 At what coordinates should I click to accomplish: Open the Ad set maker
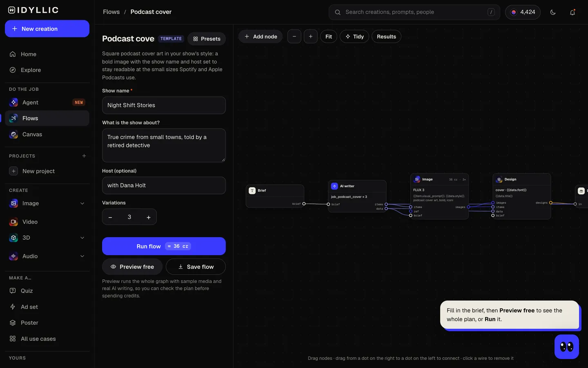pyautogui.click(x=47, y=307)
